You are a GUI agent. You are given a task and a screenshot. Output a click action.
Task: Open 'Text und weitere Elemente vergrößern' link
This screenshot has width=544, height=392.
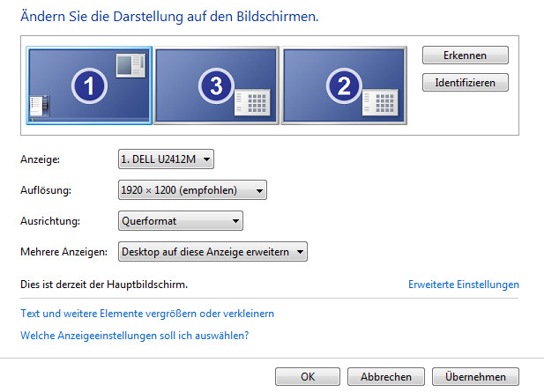(x=147, y=314)
